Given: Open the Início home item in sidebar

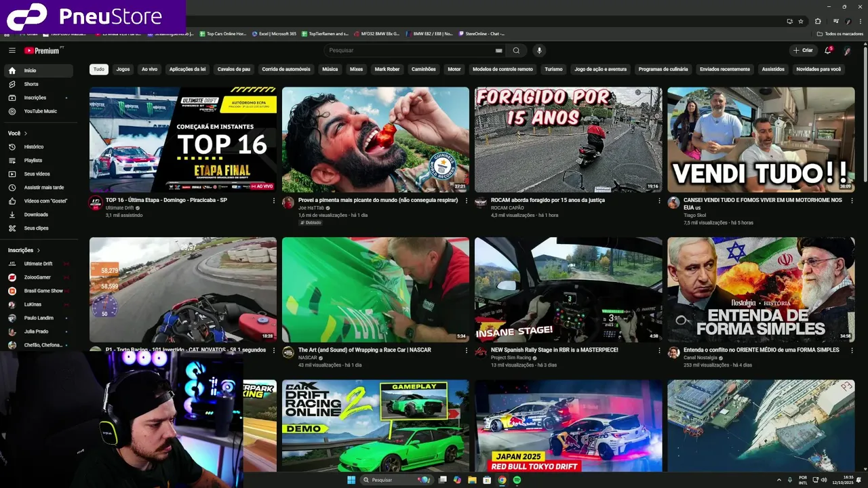Looking at the screenshot, I should (39, 70).
